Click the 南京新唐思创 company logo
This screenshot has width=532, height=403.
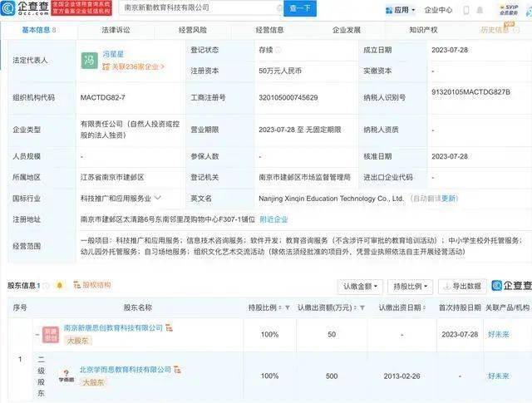pos(51,335)
